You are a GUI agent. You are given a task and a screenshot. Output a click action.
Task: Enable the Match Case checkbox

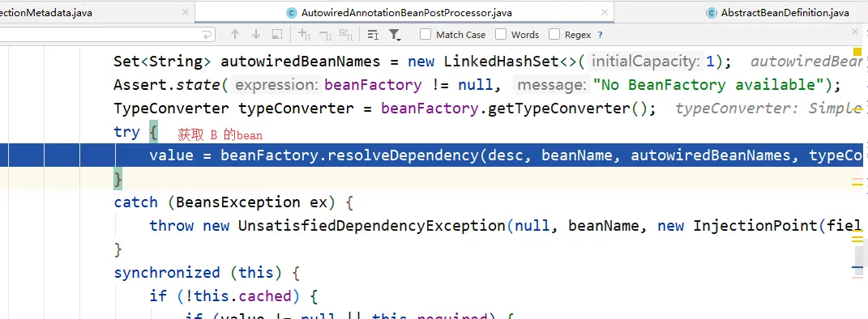pos(425,34)
